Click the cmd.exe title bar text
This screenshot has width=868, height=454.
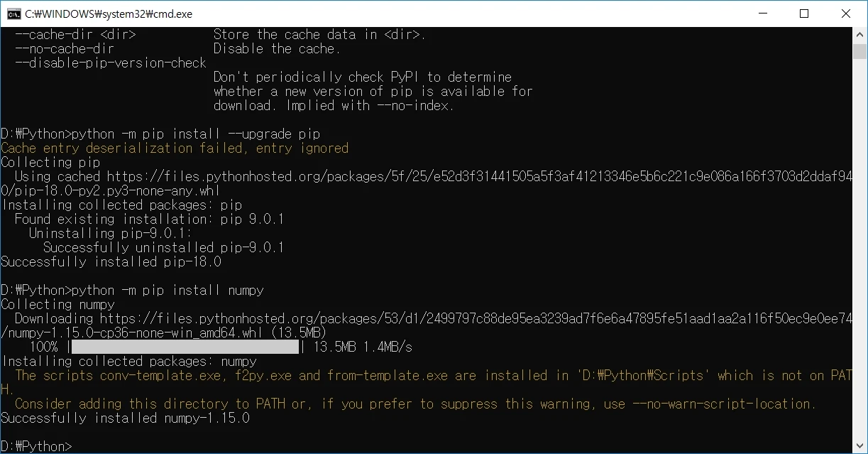108,13
